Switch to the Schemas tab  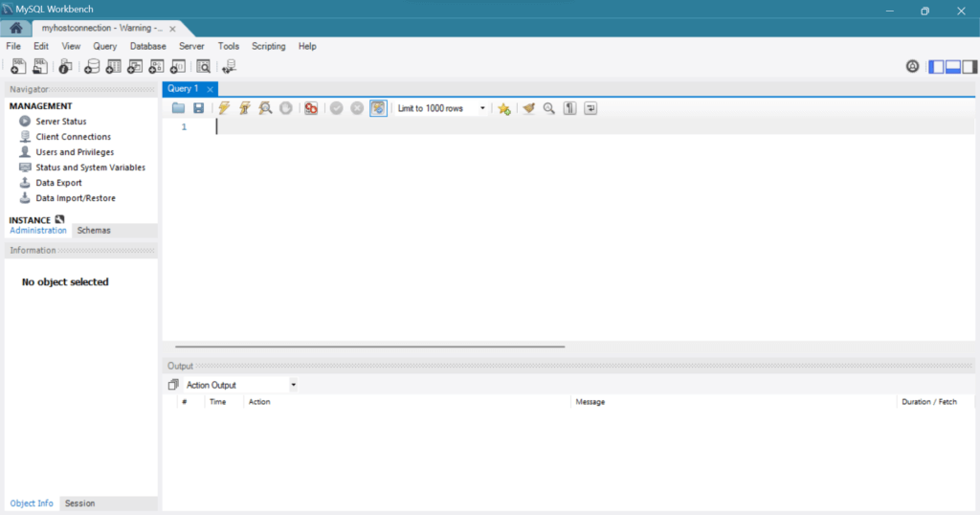(94, 231)
